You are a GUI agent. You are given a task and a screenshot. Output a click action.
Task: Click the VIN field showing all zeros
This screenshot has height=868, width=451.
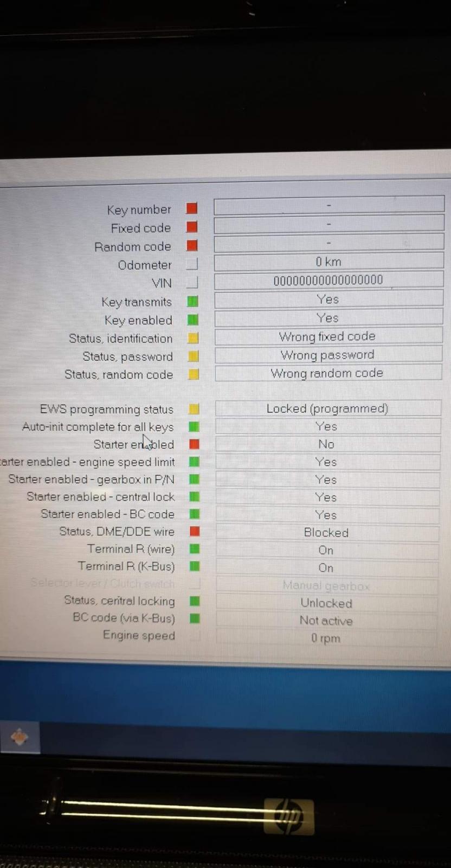(328, 280)
